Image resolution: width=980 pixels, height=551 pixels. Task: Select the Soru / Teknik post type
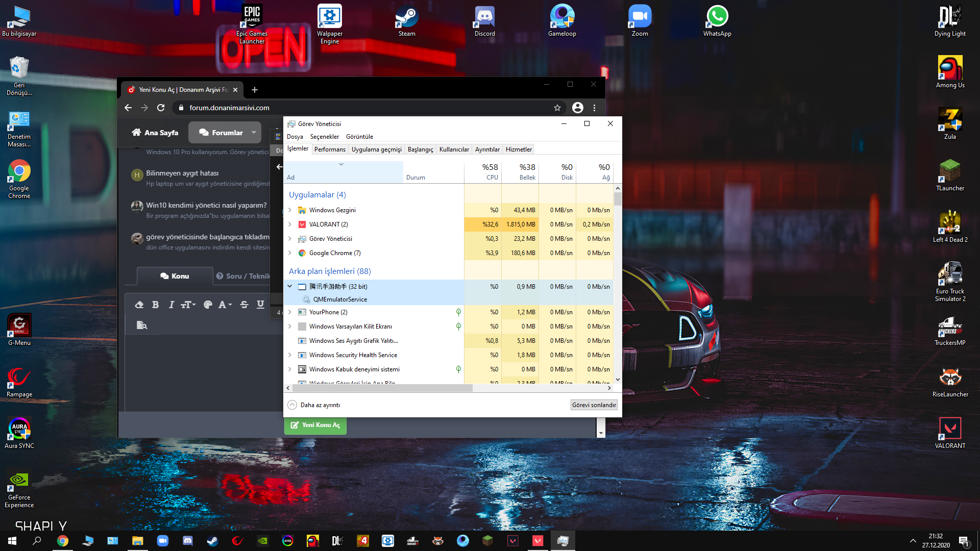click(x=243, y=276)
